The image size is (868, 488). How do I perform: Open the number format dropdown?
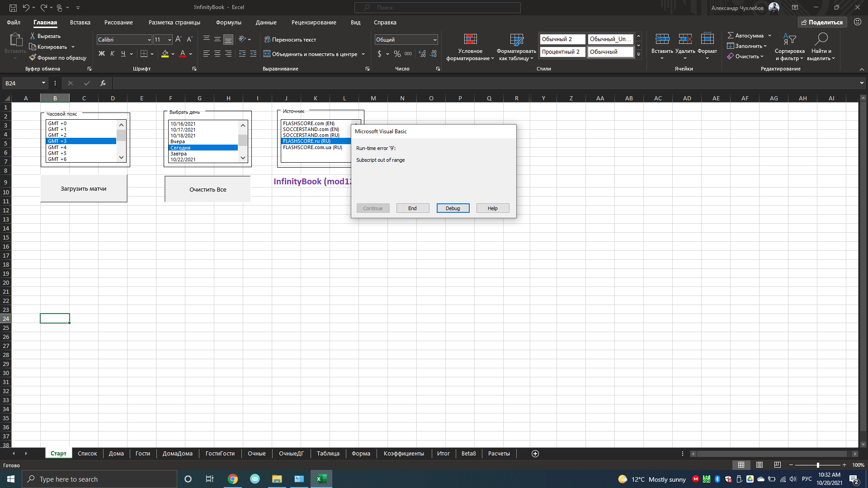435,40
